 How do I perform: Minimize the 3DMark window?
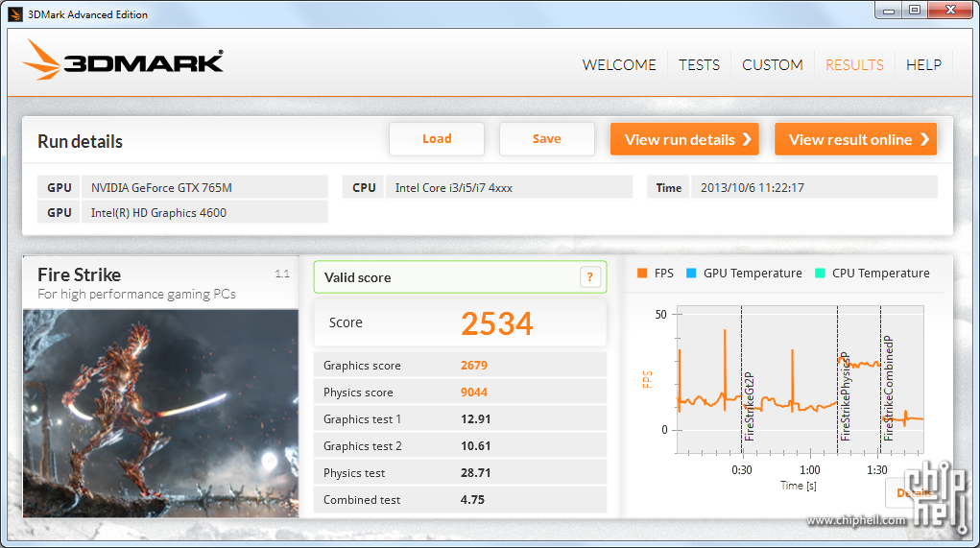(x=888, y=10)
